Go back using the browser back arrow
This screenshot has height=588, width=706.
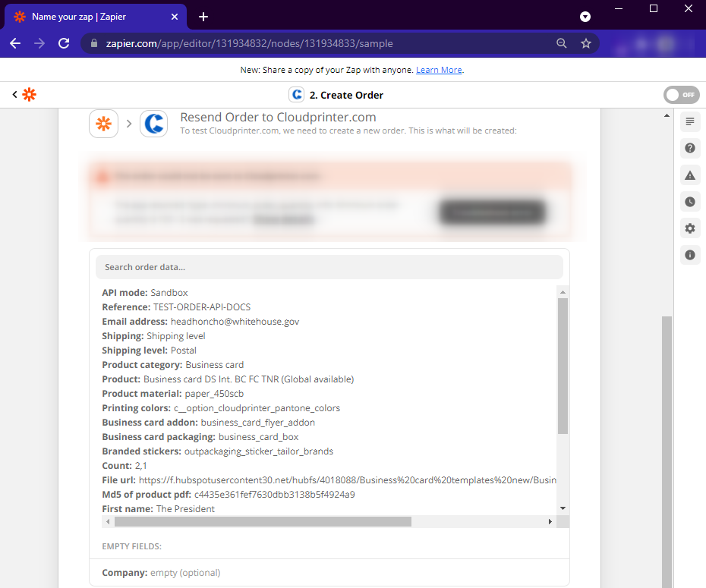(x=15, y=43)
